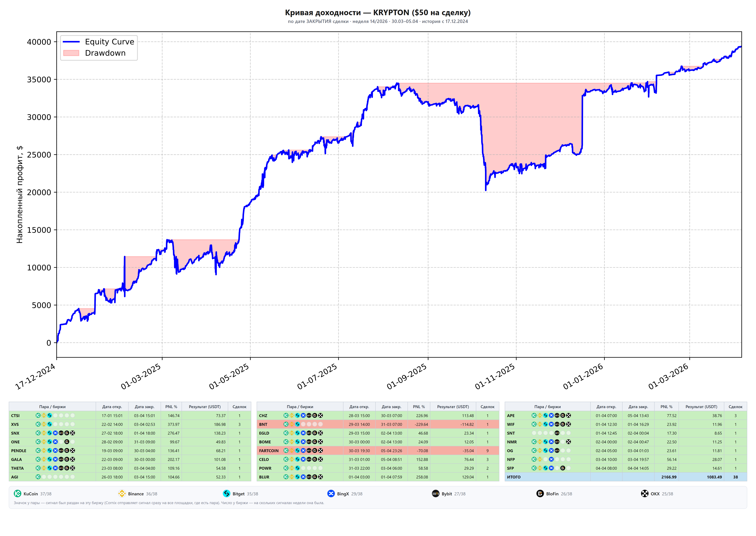Select the Bitget icon in the bottom legend
Screen dimensions: 756x536
[x=226, y=493]
